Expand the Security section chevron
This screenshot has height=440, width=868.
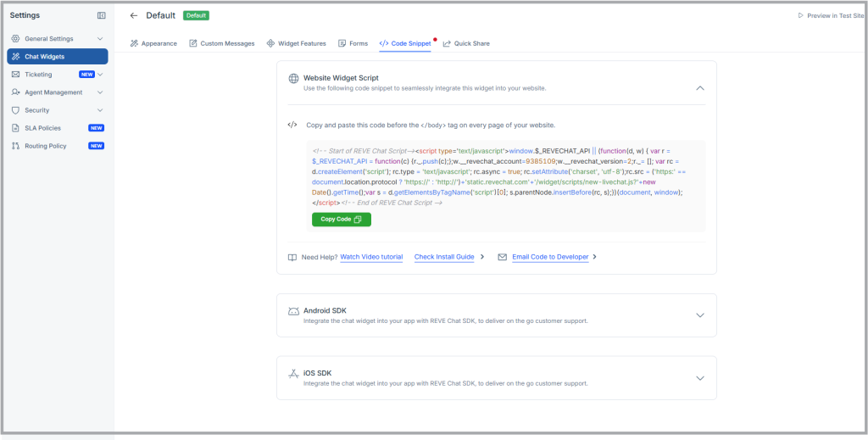pyautogui.click(x=100, y=110)
